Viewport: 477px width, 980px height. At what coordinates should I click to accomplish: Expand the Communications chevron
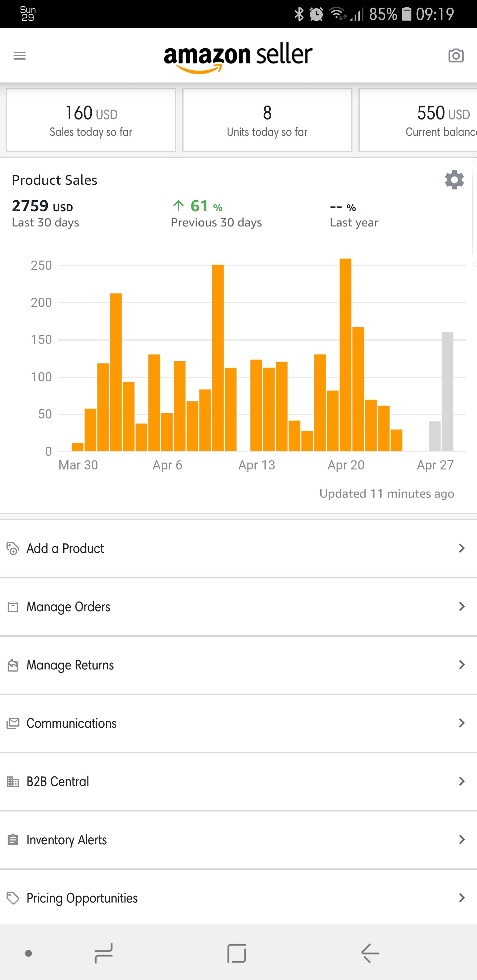pyautogui.click(x=462, y=723)
